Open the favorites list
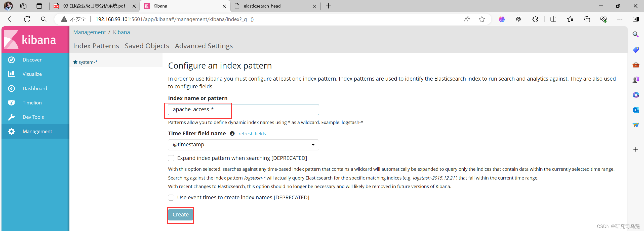644x231 pixels. (x=570, y=19)
